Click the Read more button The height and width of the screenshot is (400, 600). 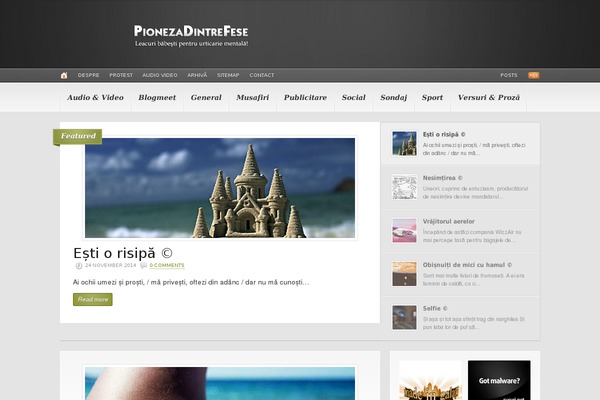(93, 299)
